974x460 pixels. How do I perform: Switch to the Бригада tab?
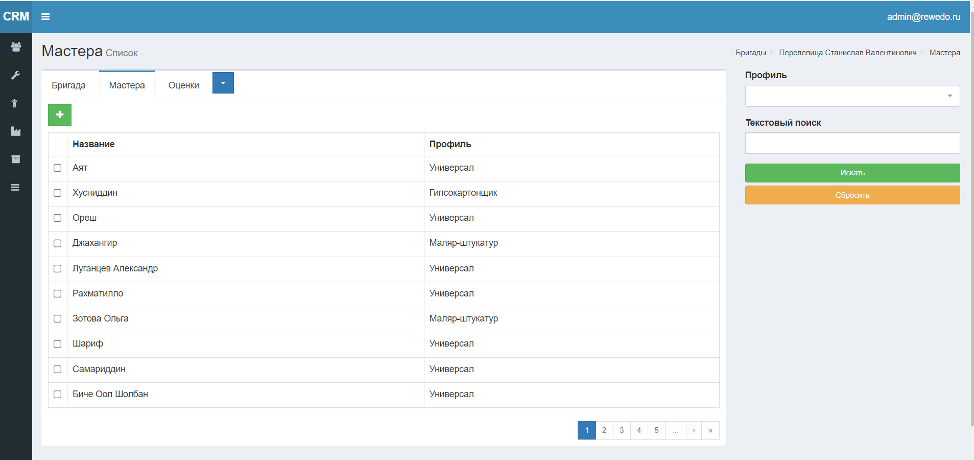click(68, 85)
